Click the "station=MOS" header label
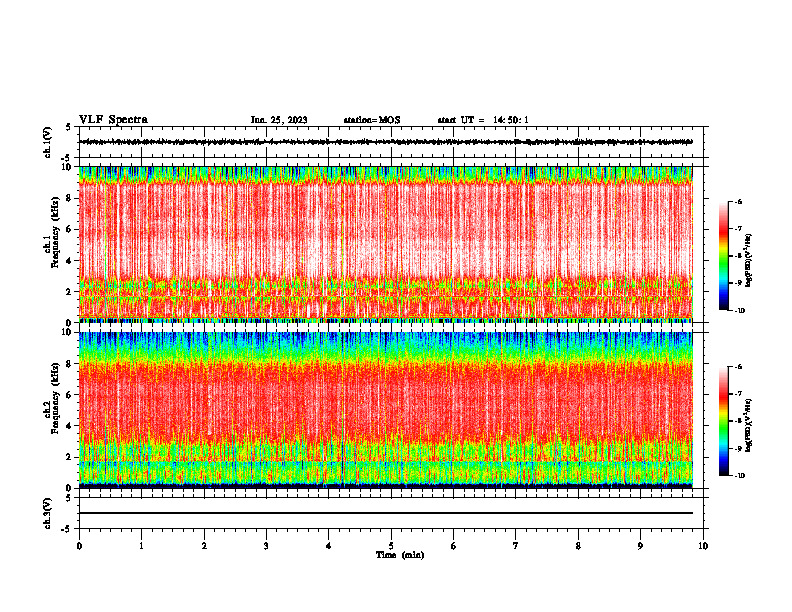 (x=372, y=120)
